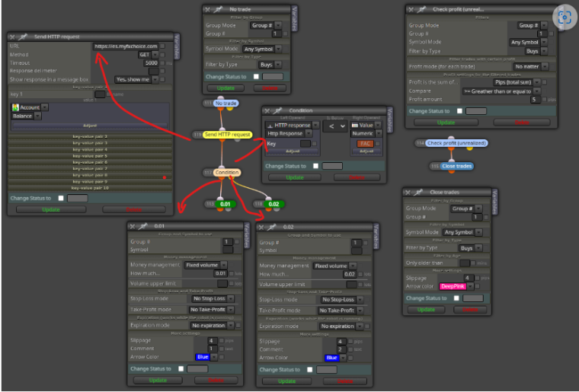
Task: Expand key-value pair 2 section
Action: tap(90, 136)
